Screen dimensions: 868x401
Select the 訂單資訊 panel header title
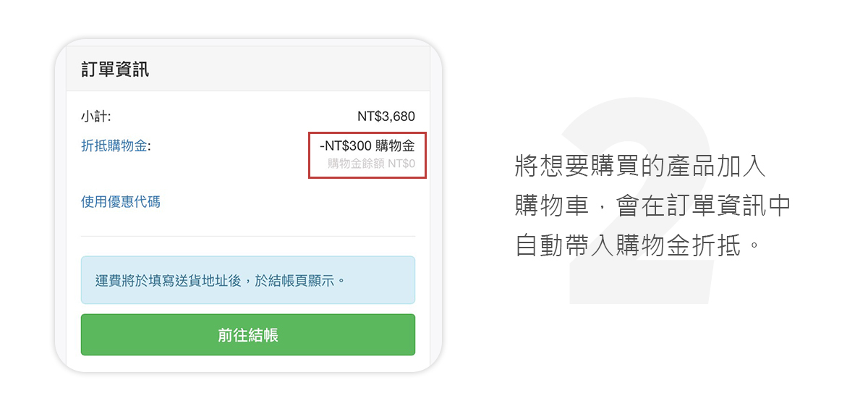115,69
